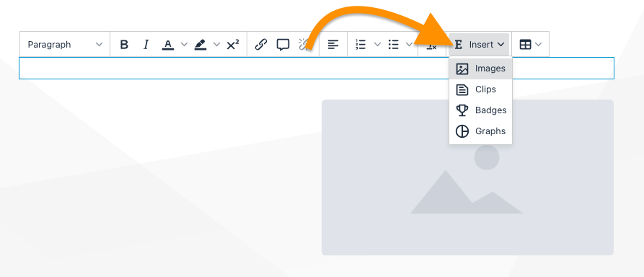
Task: Apply superscript formatting
Action: coord(233,45)
